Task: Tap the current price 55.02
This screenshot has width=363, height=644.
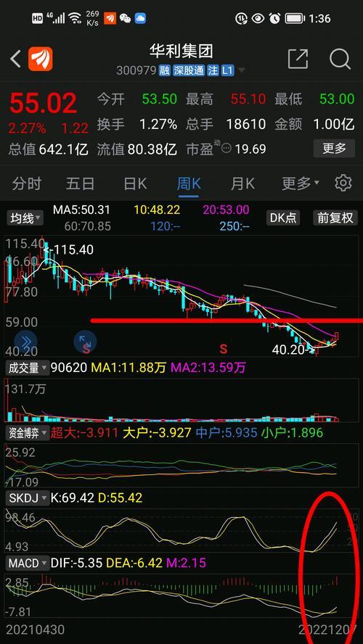Action: pos(43,103)
